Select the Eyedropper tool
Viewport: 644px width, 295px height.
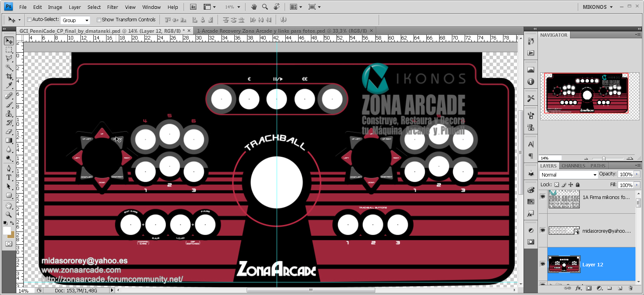[x=9, y=85]
